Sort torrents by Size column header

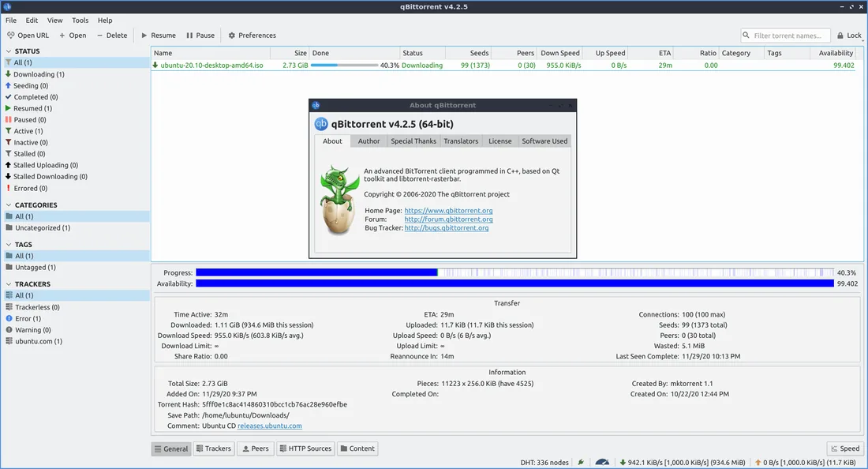290,53
